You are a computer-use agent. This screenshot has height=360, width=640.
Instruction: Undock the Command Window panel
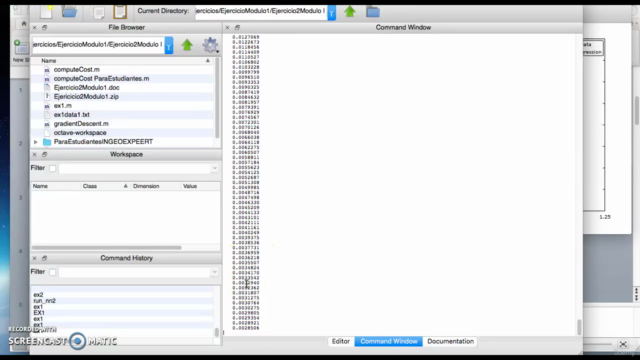237,27
